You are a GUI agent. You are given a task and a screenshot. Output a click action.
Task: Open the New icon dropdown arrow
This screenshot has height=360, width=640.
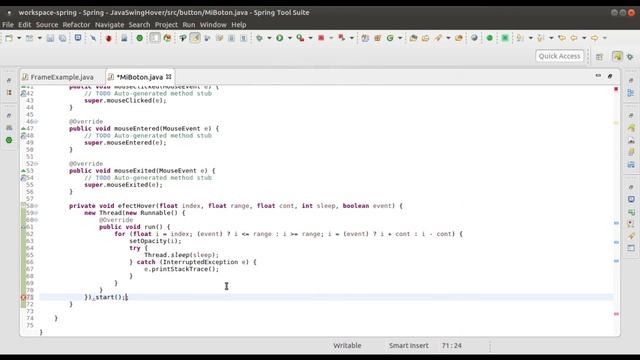point(19,38)
